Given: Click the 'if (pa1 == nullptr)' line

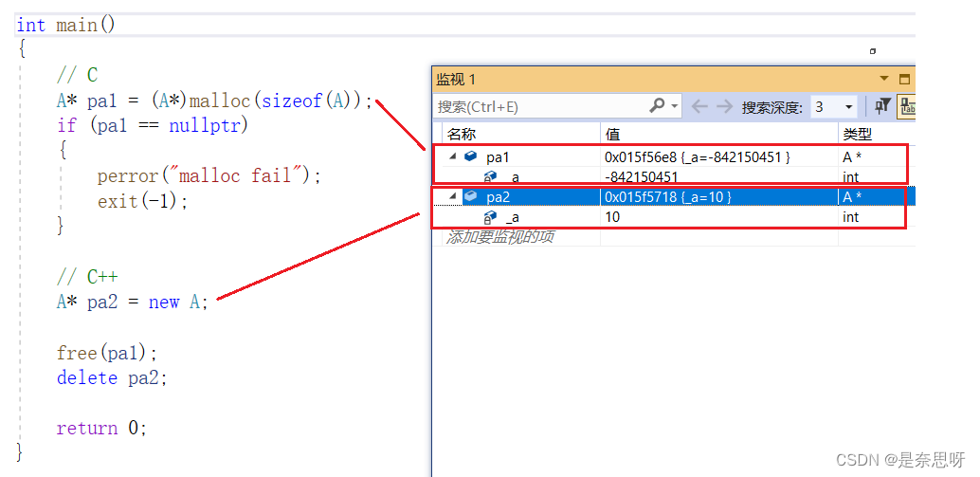Looking at the screenshot, I should point(153,126).
